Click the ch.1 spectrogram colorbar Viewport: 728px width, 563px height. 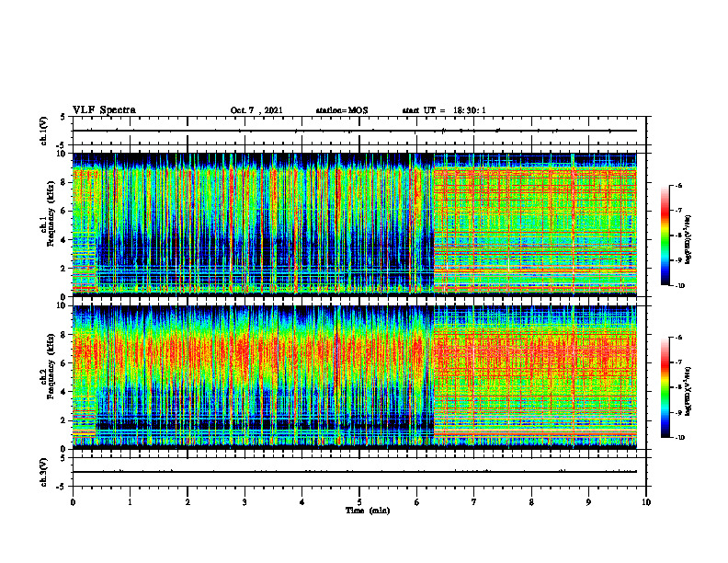coord(665,236)
